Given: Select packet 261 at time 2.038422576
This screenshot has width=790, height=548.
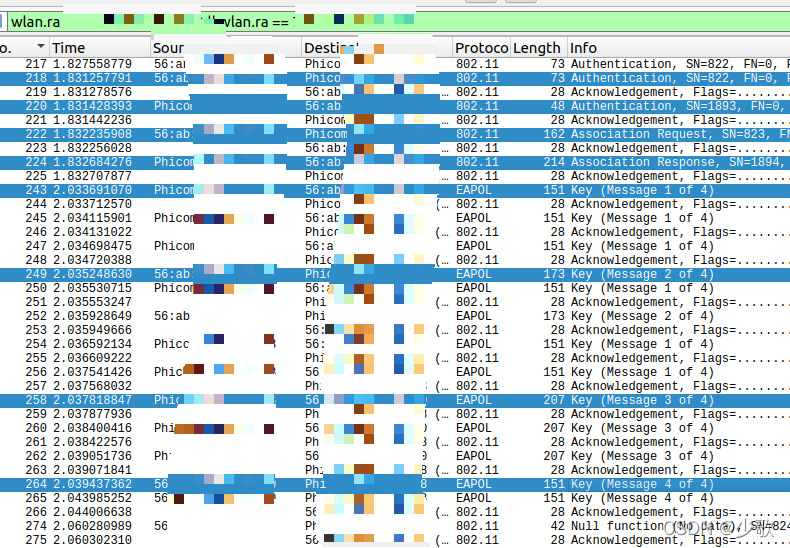Looking at the screenshot, I should tap(395, 442).
